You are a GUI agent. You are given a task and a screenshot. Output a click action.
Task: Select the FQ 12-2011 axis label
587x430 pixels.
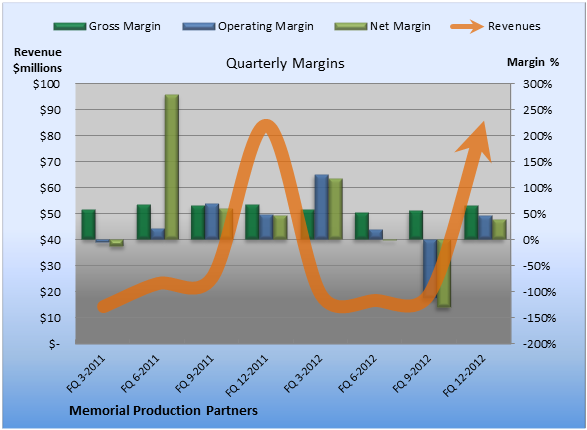(247, 375)
